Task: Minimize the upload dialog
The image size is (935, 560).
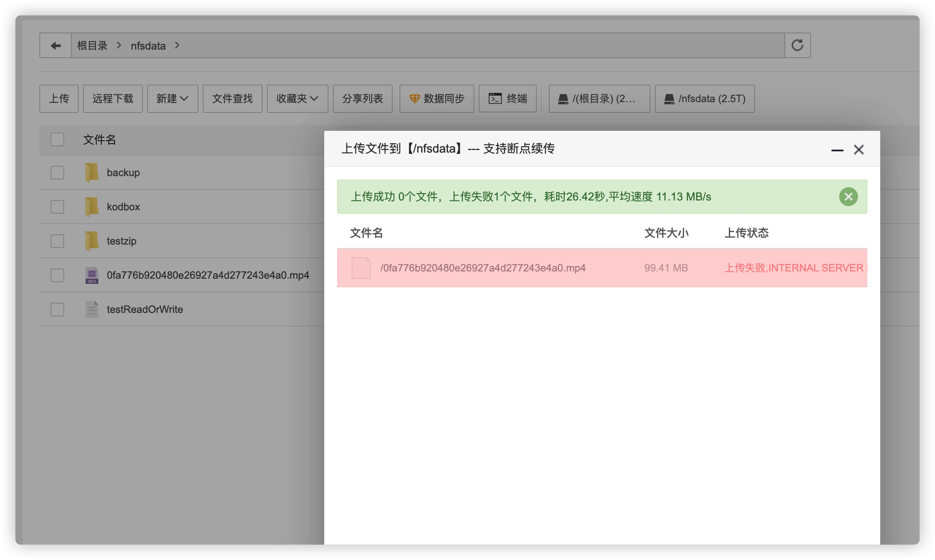Action: click(x=837, y=150)
